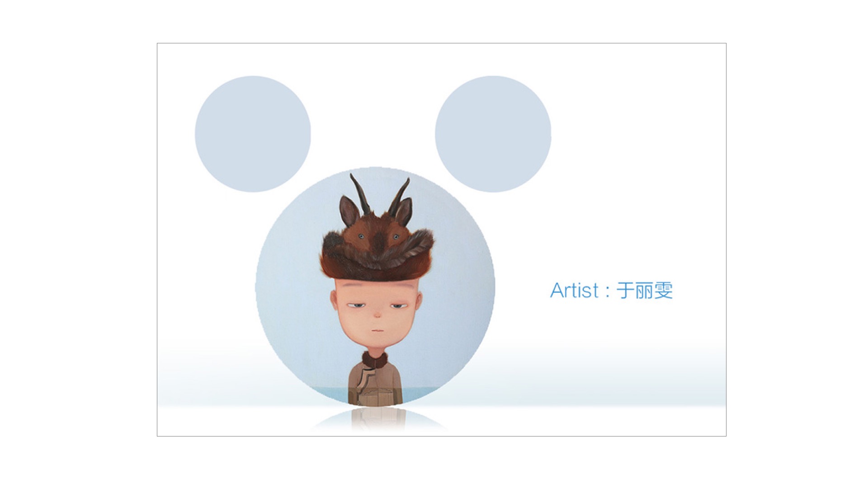This screenshot has width=868, height=488.
Task: Click the boy's nose
Action: click(x=377, y=314)
